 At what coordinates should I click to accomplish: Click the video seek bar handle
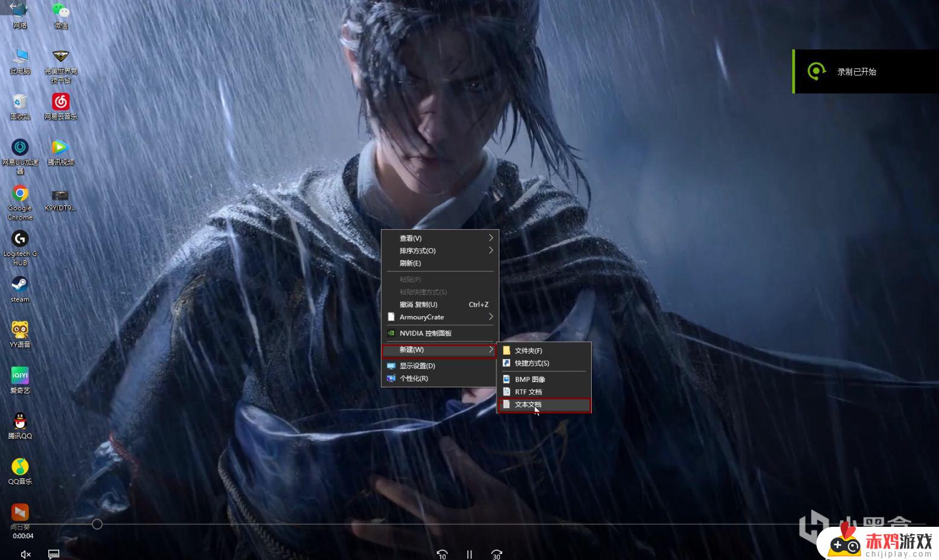(x=97, y=524)
